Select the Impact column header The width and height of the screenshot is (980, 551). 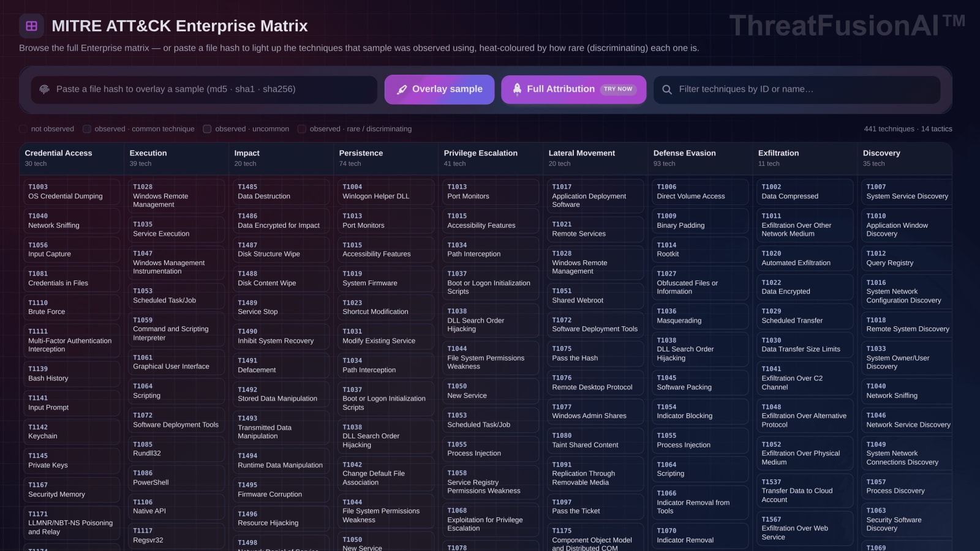pos(281,159)
